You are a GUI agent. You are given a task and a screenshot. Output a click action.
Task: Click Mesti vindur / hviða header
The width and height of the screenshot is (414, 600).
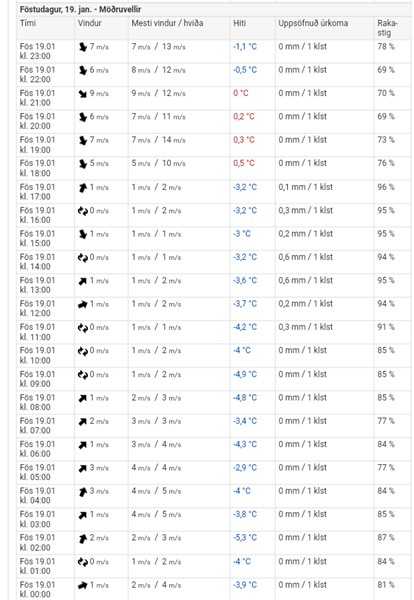coord(167,23)
